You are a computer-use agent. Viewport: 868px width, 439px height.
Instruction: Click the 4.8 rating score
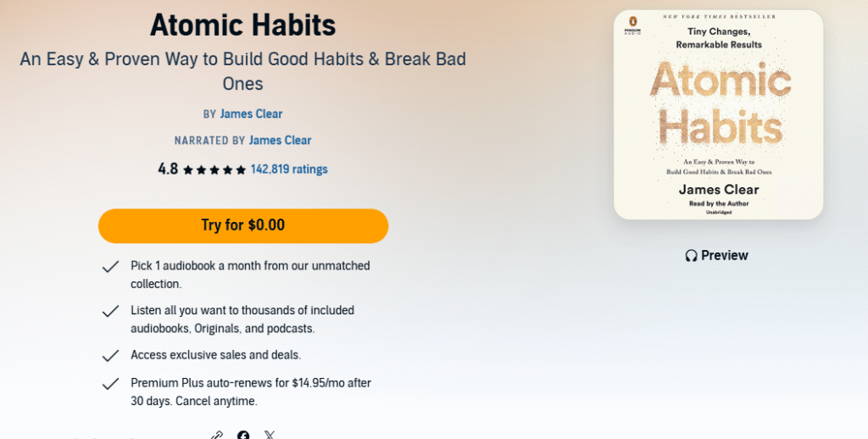pyautogui.click(x=168, y=169)
